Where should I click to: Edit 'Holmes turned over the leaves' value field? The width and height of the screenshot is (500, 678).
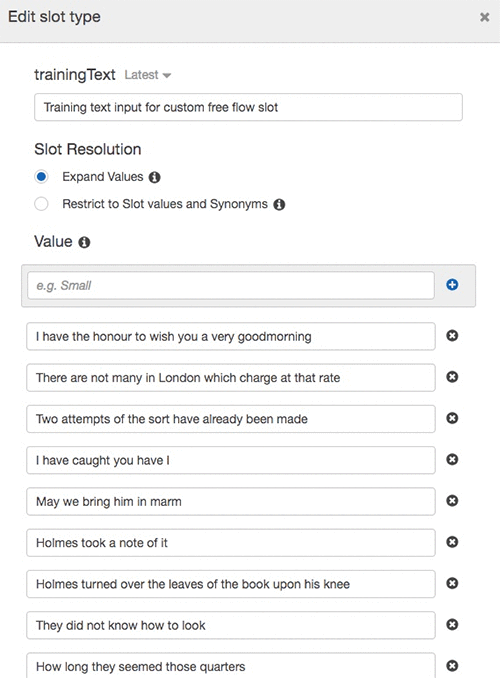(x=231, y=584)
